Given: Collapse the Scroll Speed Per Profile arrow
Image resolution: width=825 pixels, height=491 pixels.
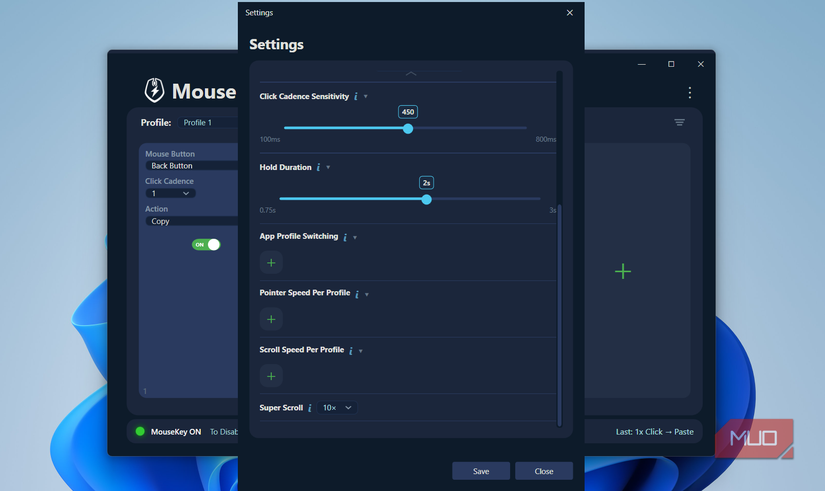Looking at the screenshot, I should coord(361,351).
